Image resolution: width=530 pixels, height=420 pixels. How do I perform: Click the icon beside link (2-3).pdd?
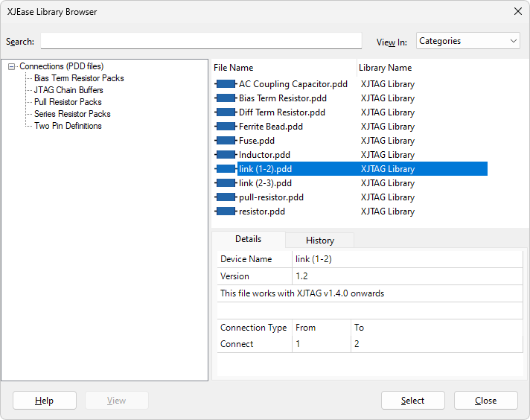pos(226,183)
